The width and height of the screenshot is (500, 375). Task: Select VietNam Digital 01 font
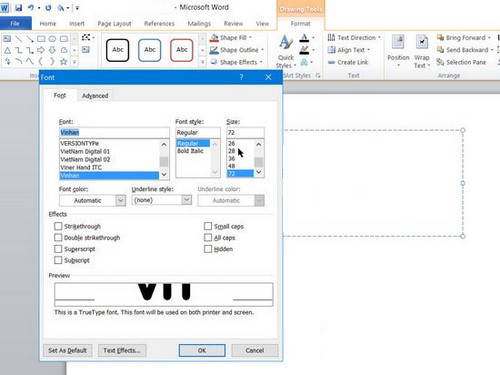click(x=109, y=151)
